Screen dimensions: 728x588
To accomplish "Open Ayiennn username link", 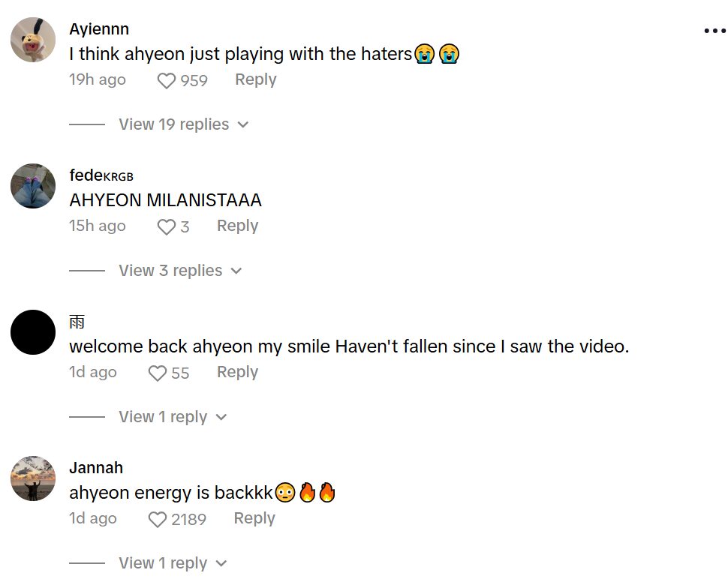I will (99, 28).
